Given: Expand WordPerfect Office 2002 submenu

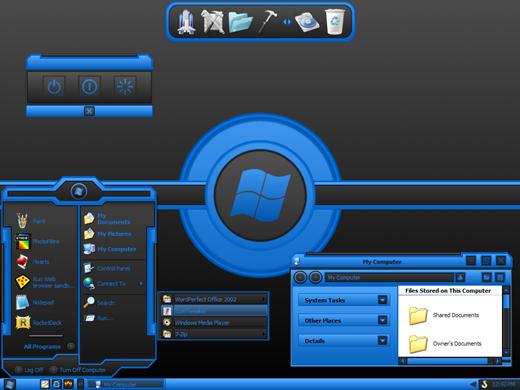Looking at the screenshot, I should tap(214, 299).
